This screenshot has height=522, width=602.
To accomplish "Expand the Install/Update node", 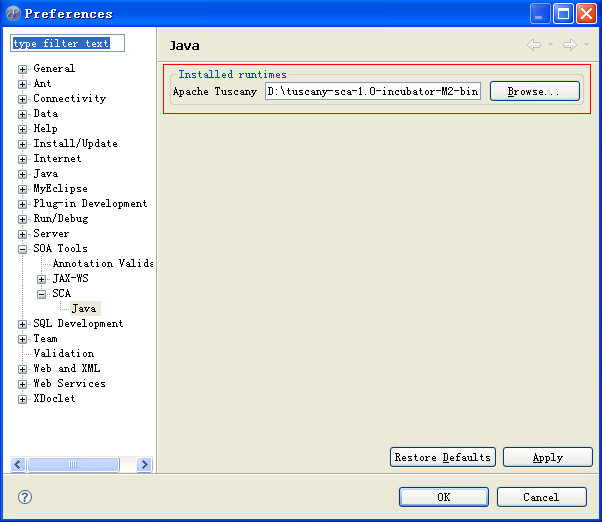I will (22, 144).
